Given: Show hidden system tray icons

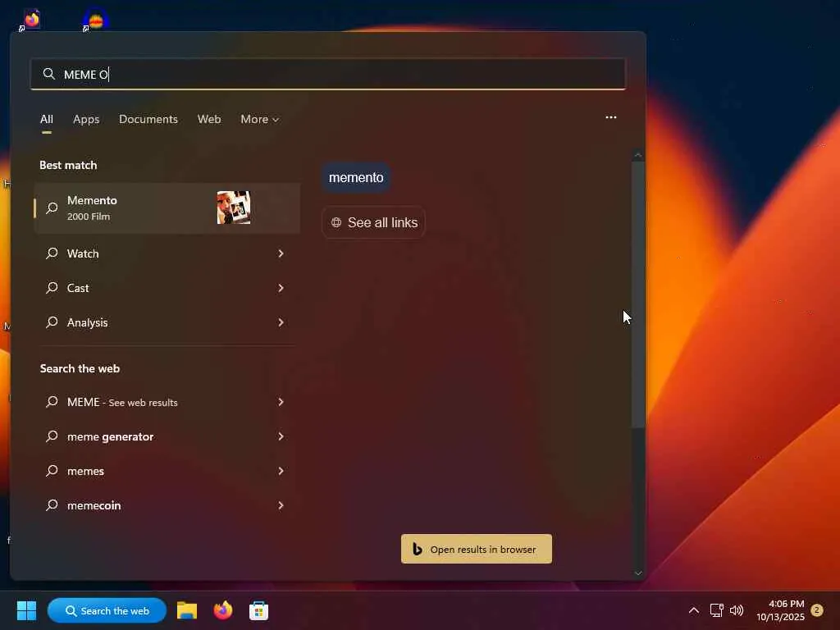Looking at the screenshot, I should (x=694, y=610).
